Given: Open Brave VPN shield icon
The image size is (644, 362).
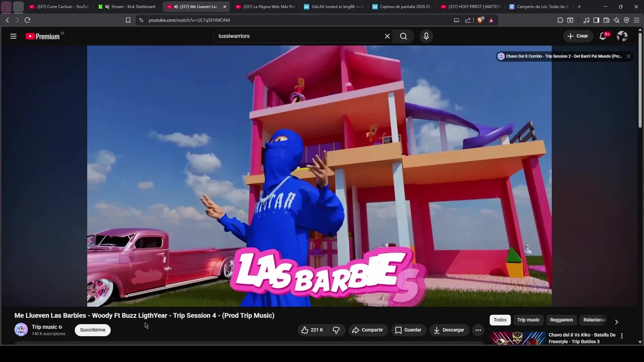Looking at the screenshot, I should (626, 20).
